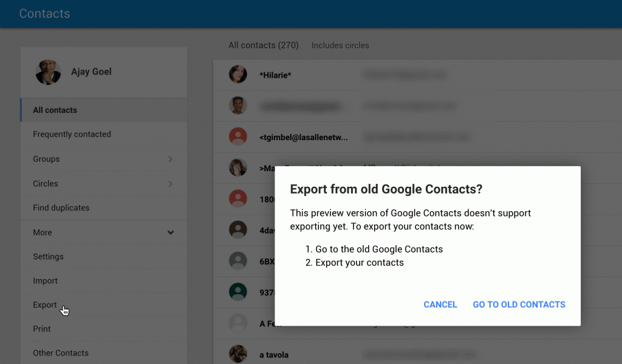Click the dark green avatar icon
Image resolution: width=622 pixels, height=364 pixels.
pos(238,292)
